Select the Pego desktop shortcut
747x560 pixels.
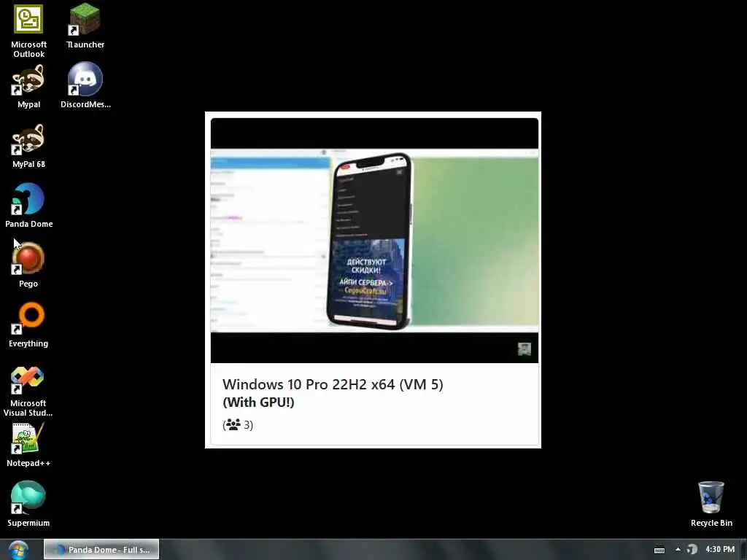tap(28, 265)
